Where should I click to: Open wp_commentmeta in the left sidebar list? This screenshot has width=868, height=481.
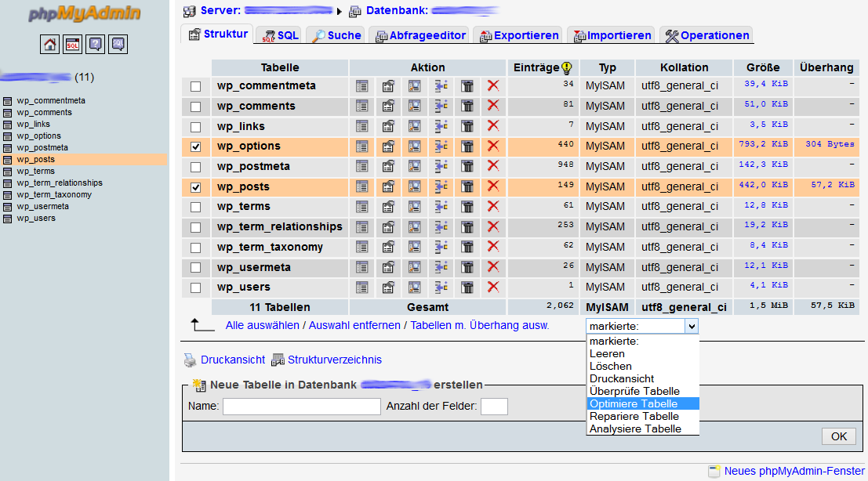[x=51, y=100]
